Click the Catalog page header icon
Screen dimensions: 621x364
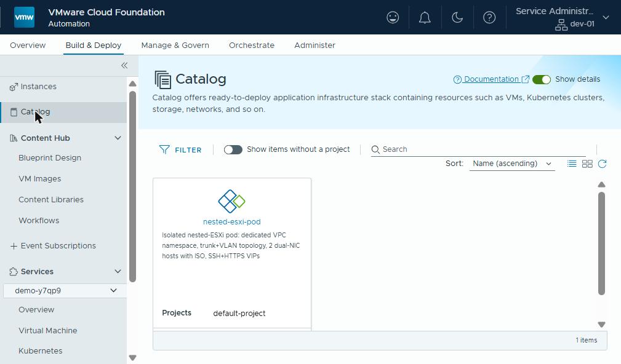point(162,79)
